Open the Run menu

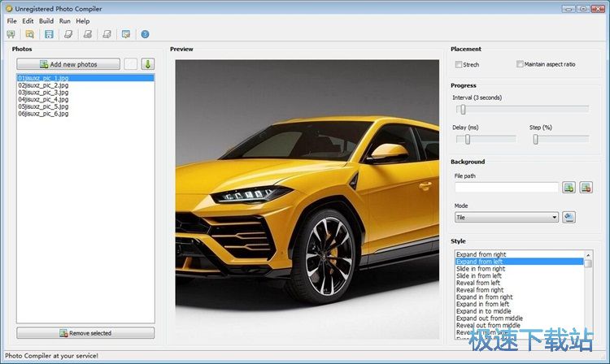point(65,21)
